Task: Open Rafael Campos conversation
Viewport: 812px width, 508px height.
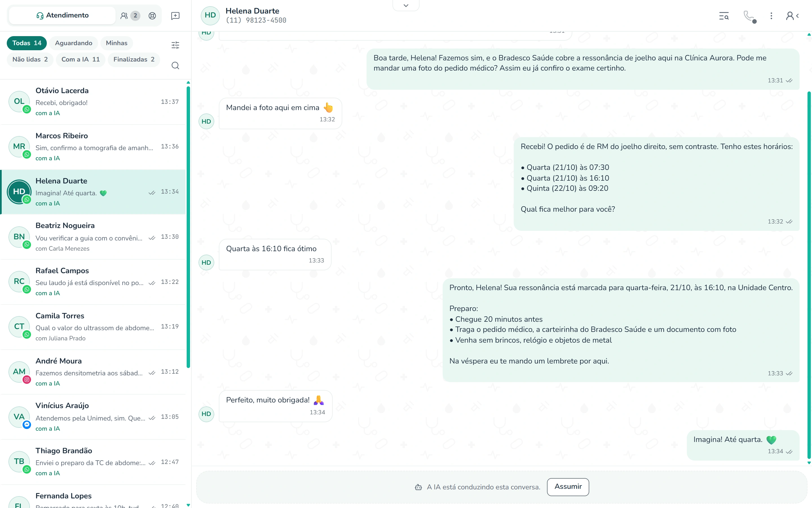Action: click(x=93, y=282)
